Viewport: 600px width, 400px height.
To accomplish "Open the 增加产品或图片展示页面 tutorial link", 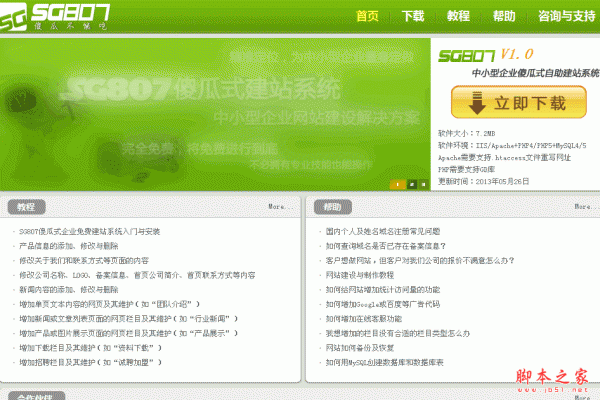I will coord(129,333).
